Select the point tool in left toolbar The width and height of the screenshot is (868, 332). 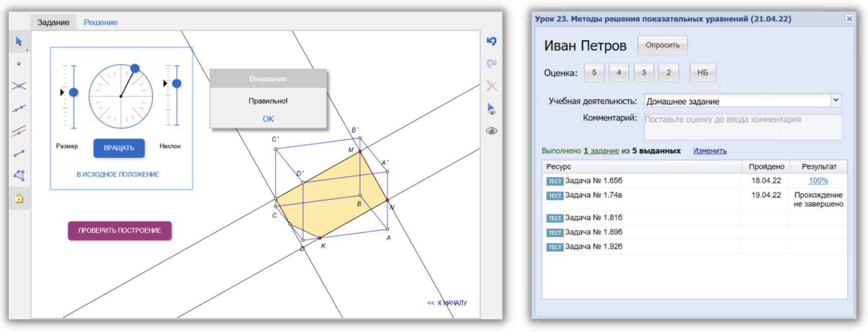[x=19, y=64]
